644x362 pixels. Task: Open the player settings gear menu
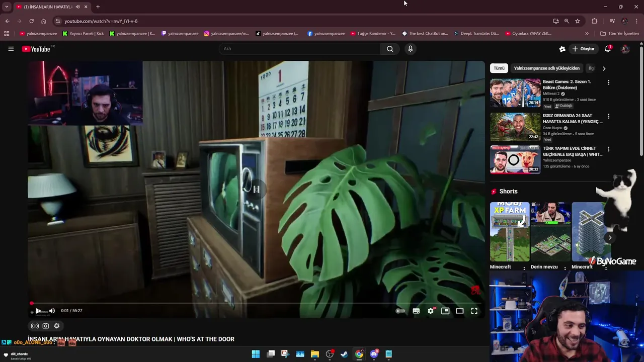point(431,311)
